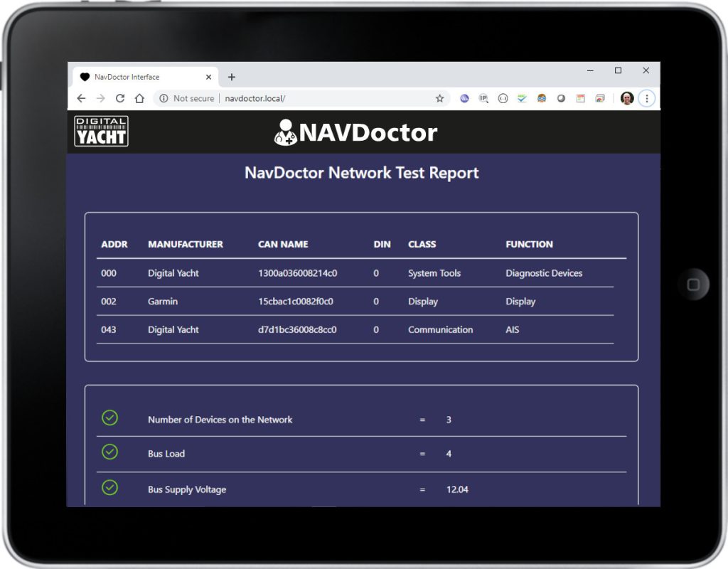The height and width of the screenshot is (569, 728).
Task: Close the NavDoctor Interface tab
Action: [208, 77]
